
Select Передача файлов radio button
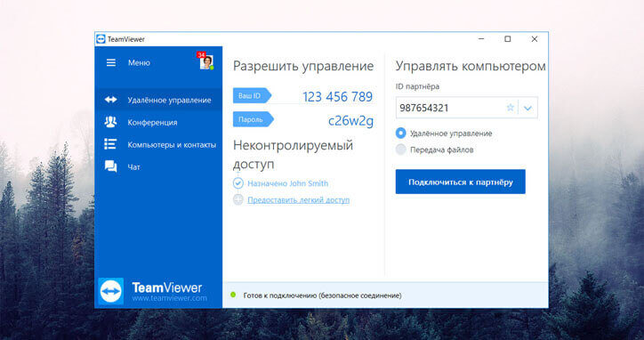pos(400,150)
